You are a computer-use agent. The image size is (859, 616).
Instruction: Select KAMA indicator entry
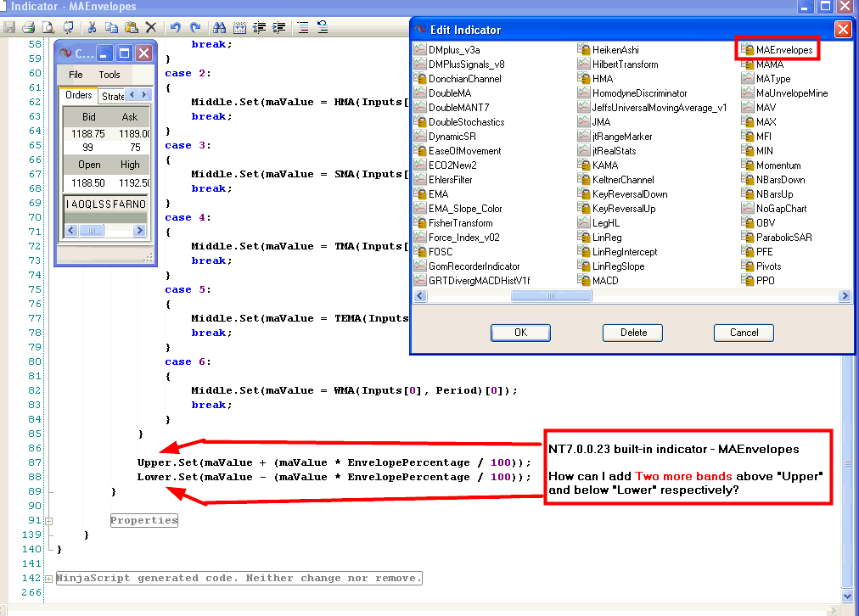605,165
